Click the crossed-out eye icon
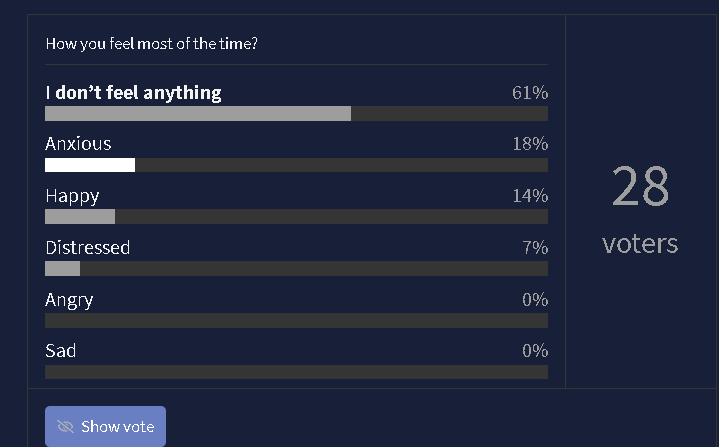This screenshot has height=447, width=719. [66, 427]
